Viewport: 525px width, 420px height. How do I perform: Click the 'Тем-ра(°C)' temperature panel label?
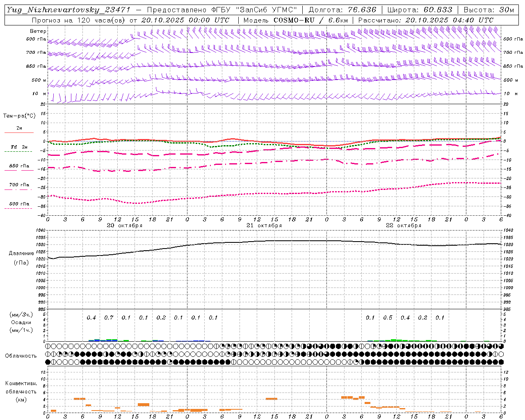coord(19,116)
